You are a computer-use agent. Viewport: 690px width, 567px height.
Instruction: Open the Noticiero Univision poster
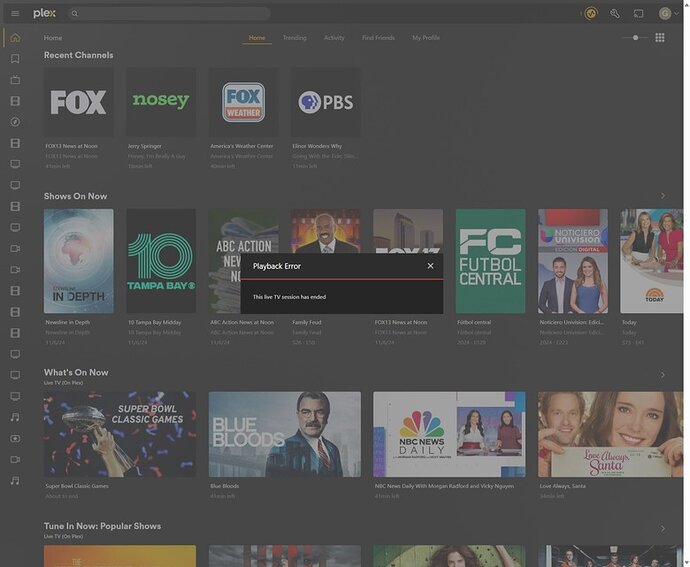(x=573, y=261)
